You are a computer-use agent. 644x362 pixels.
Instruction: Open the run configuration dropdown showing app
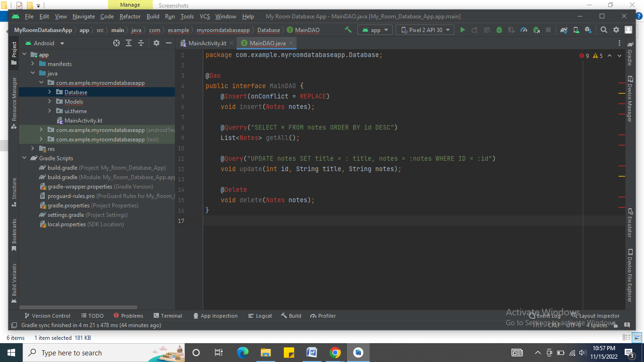(x=375, y=29)
